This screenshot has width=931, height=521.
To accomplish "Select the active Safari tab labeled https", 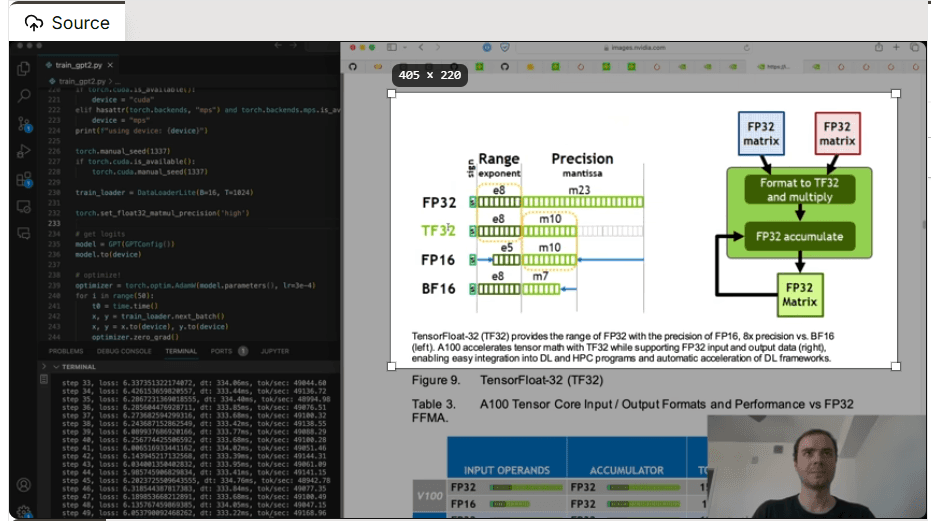I will point(774,67).
